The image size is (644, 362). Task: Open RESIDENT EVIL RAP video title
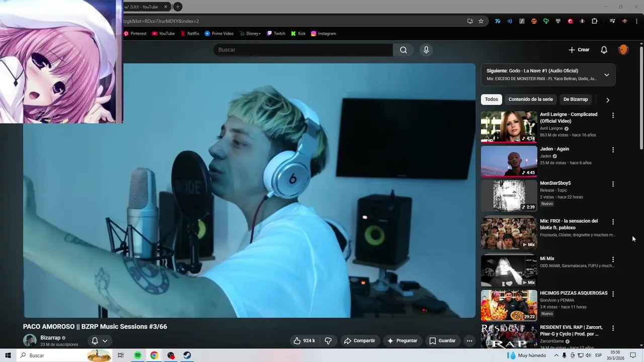pyautogui.click(x=571, y=331)
